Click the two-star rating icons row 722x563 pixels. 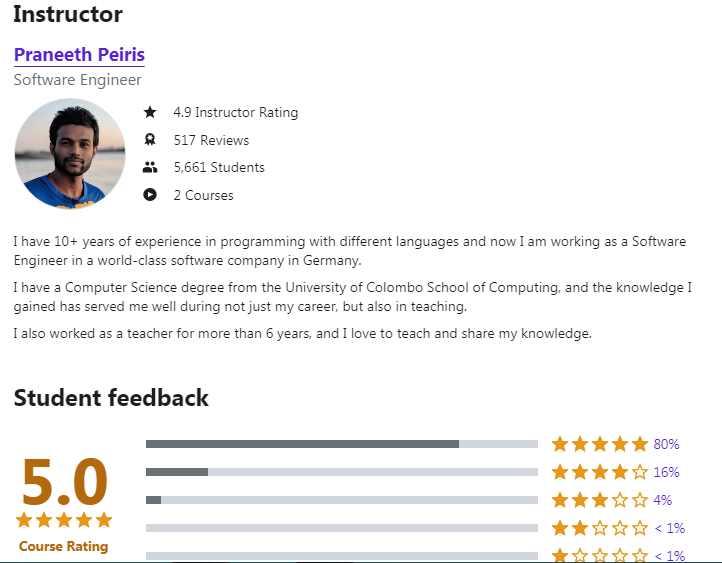(x=600, y=528)
